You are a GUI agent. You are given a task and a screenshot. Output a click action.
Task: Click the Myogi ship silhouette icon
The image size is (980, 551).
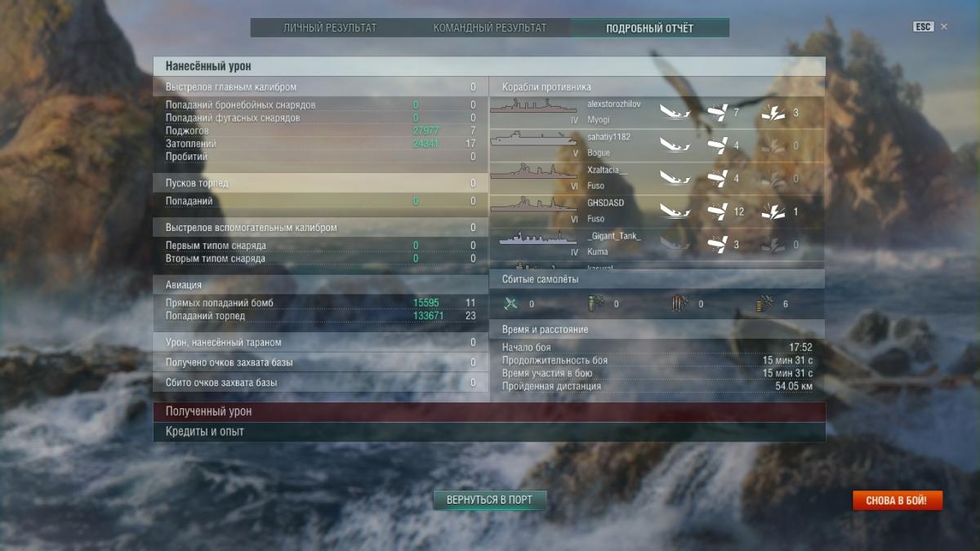pos(532,107)
